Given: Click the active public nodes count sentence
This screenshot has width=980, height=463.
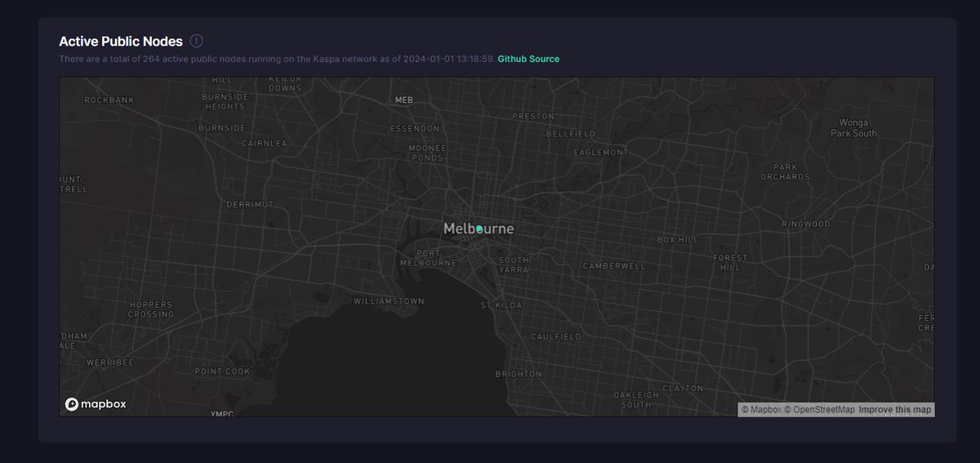Looking at the screenshot, I should [x=277, y=59].
